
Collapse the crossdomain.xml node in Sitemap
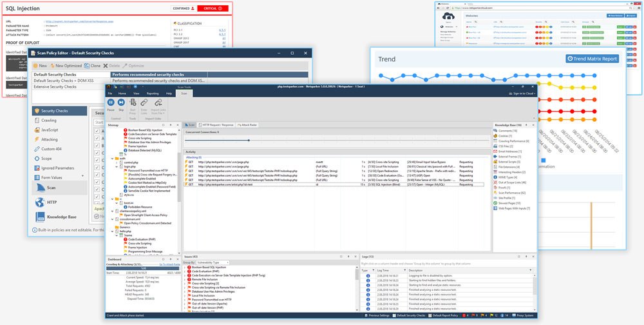113,219
